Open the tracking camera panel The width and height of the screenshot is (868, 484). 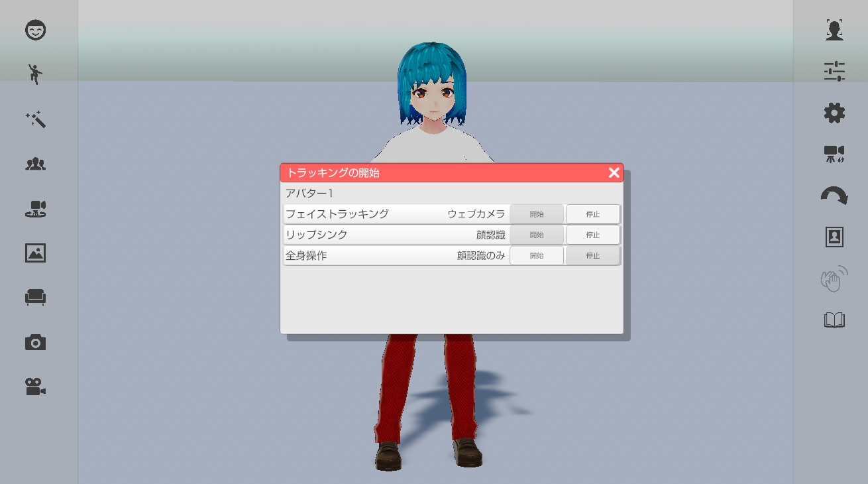pyautogui.click(x=36, y=209)
